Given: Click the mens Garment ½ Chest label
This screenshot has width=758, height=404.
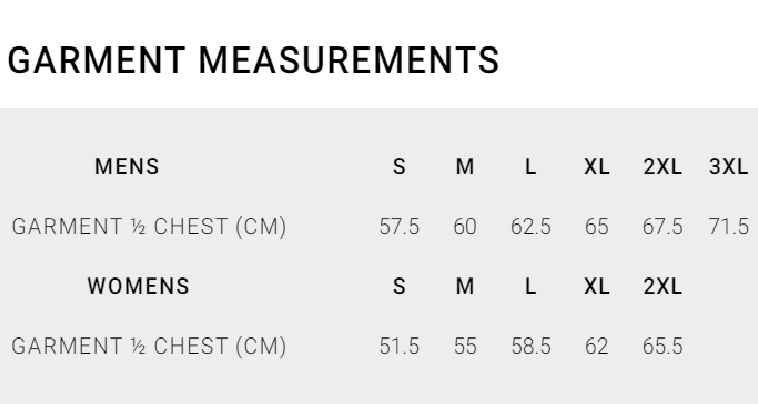Looking at the screenshot, I should 149,227.
